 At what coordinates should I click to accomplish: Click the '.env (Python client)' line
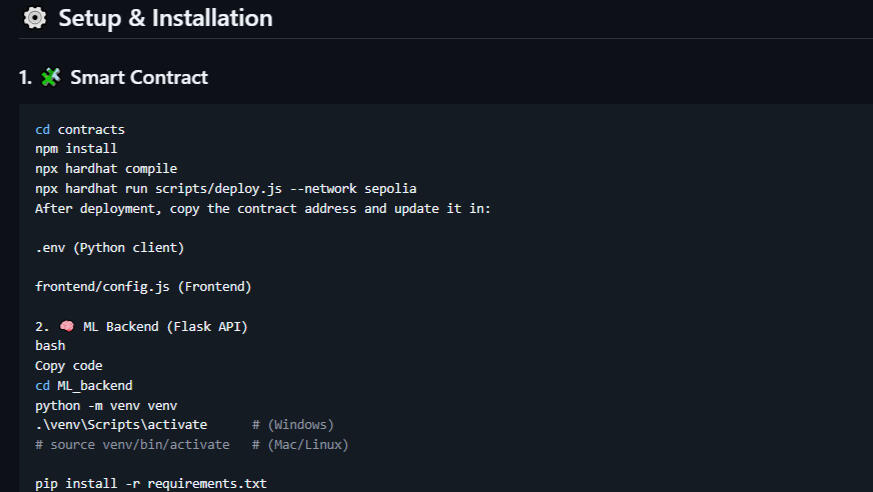coord(110,247)
